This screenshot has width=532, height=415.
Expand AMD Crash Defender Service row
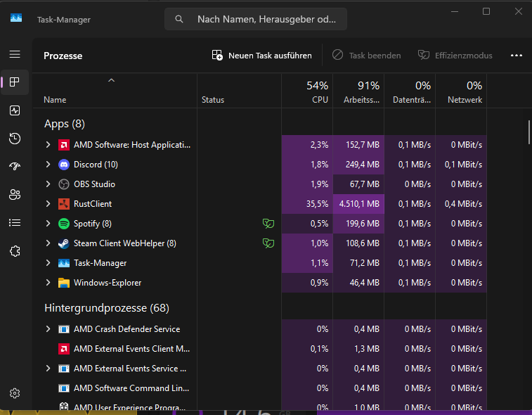pyautogui.click(x=48, y=328)
